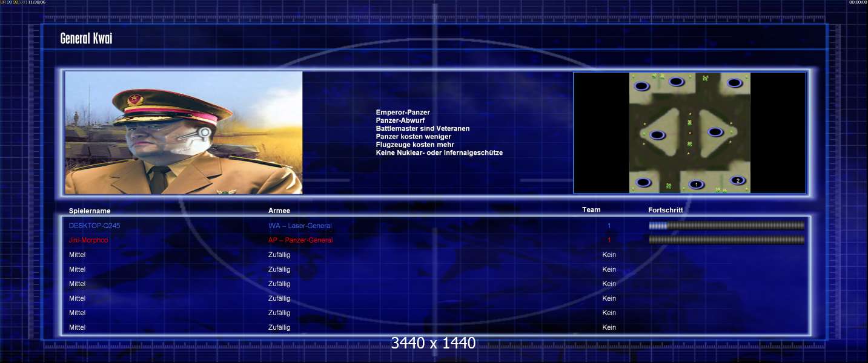
Task: Click the 11:38:06 clock readout
Action: click(x=36, y=2)
